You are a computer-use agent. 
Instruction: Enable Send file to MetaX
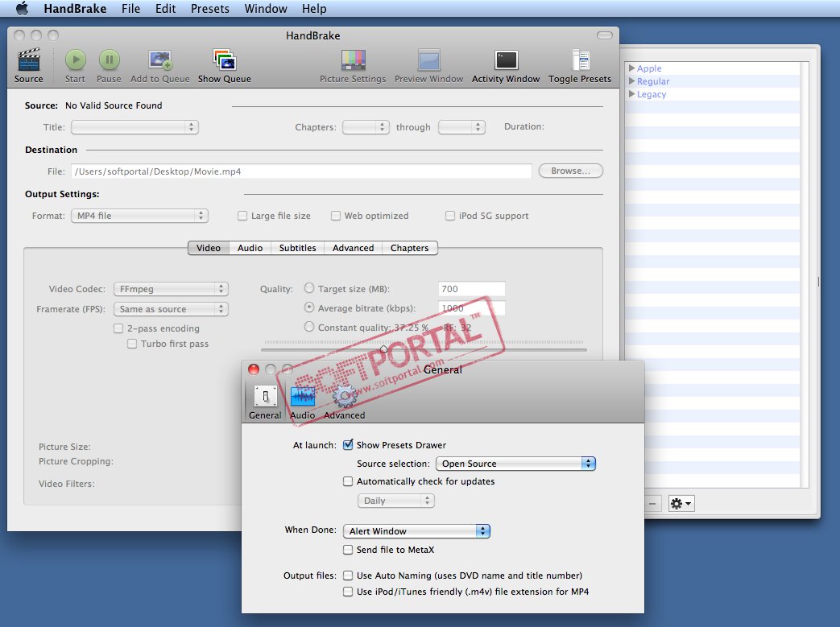[348, 550]
